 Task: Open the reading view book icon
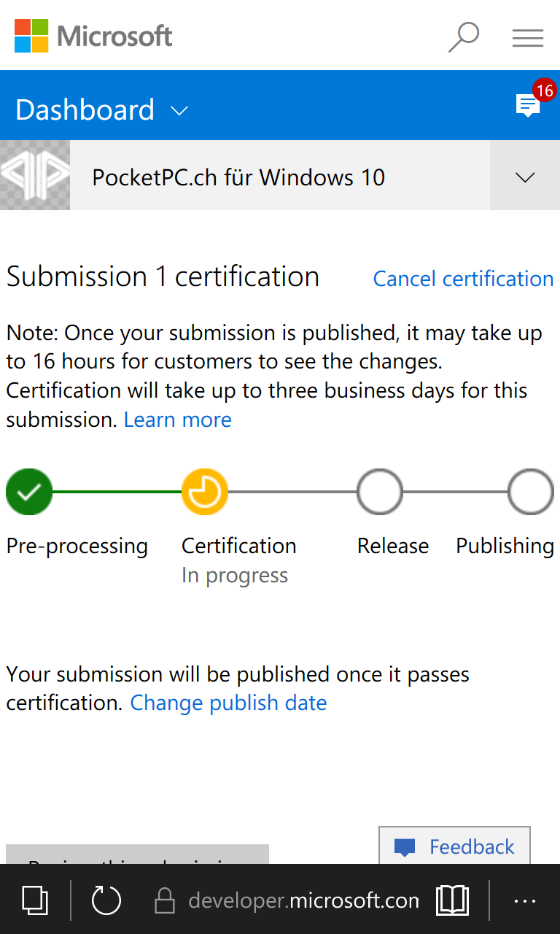click(452, 901)
